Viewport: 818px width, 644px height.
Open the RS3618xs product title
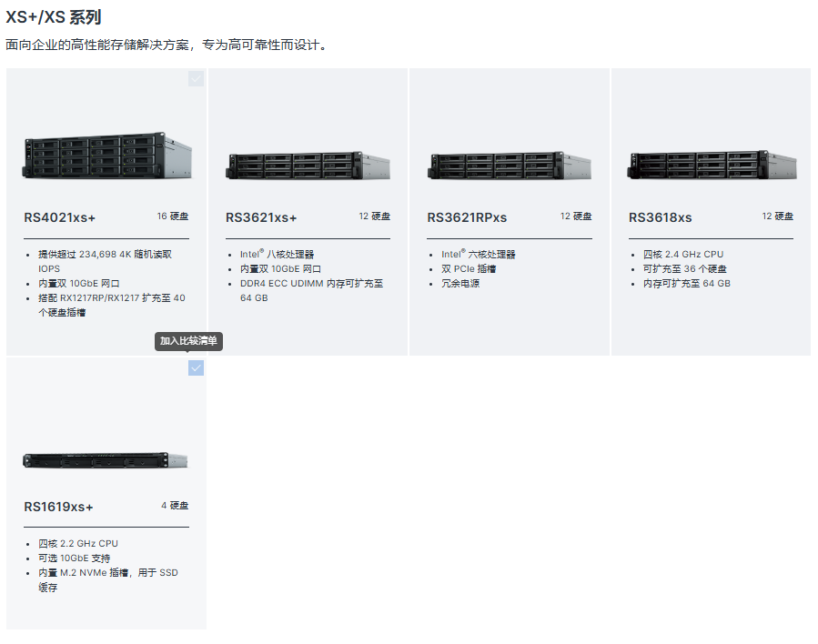coord(660,217)
